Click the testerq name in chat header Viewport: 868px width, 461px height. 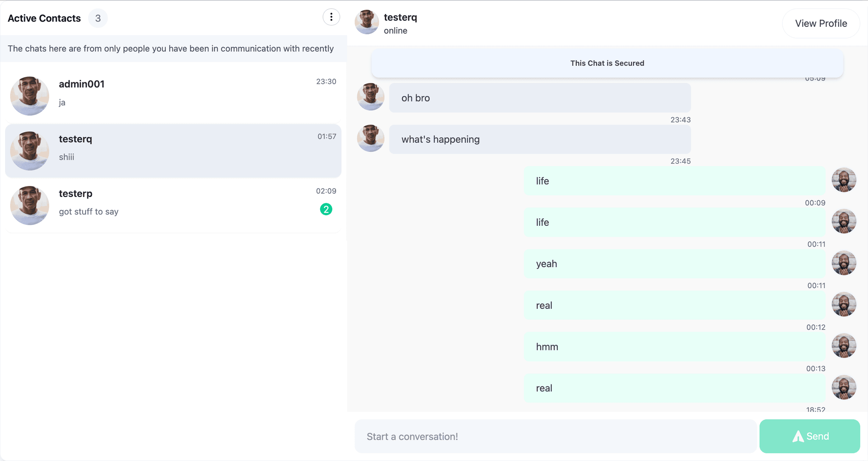[x=401, y=17]
